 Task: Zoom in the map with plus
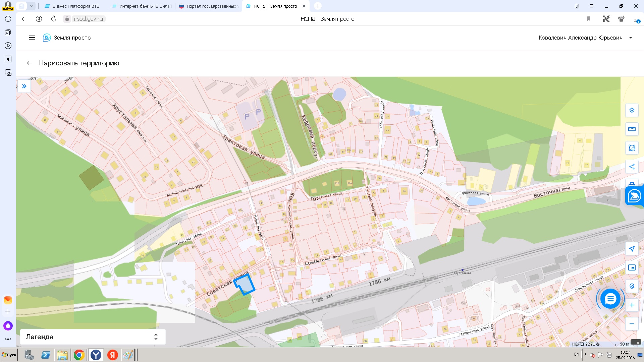click(632, 305)
